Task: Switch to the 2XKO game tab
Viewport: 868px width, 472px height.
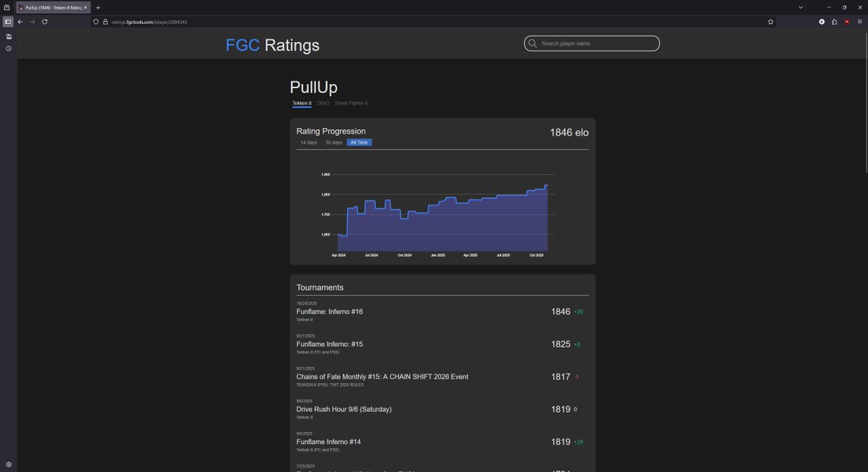Action: 323,103
